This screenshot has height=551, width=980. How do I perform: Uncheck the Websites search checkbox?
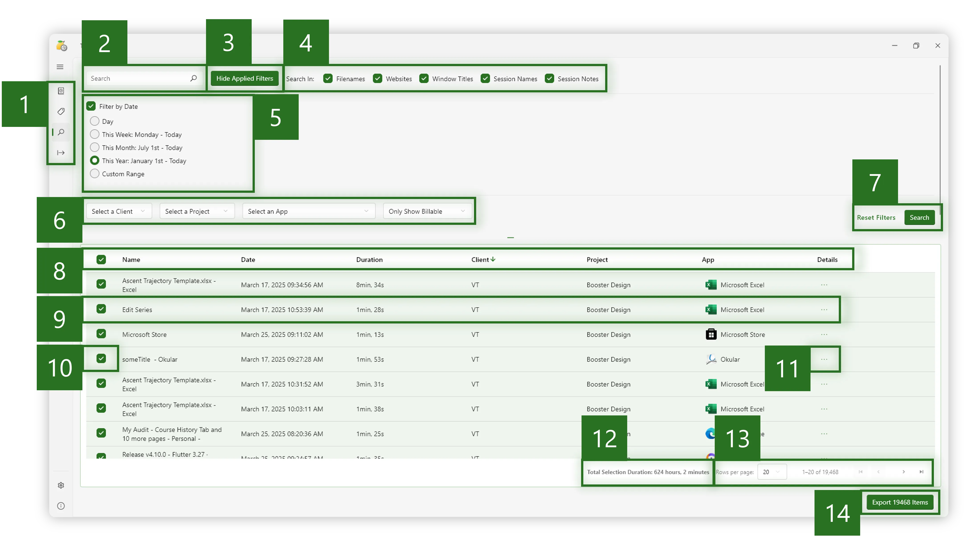[377, 79]
